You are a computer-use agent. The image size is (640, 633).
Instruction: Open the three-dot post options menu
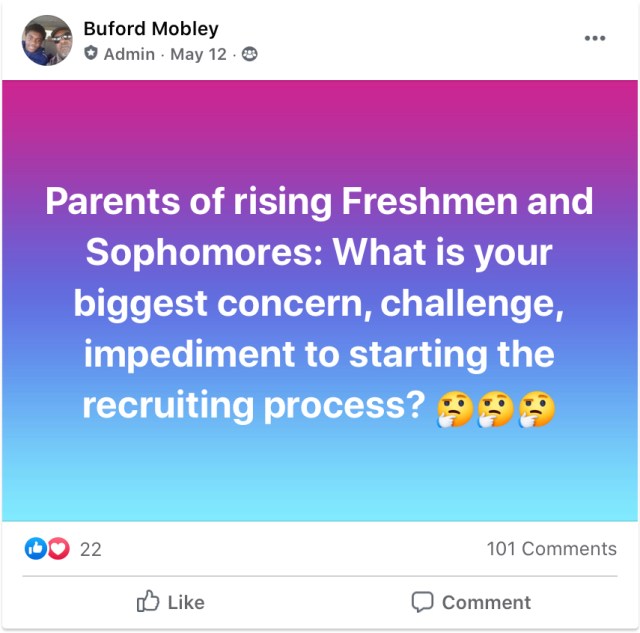point(595,38)
